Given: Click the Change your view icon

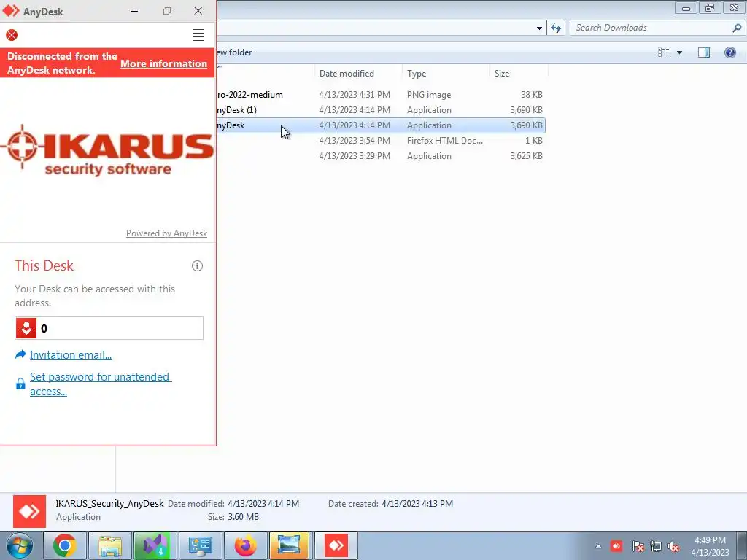Looking at the screenshot, I should coord(664,52).
